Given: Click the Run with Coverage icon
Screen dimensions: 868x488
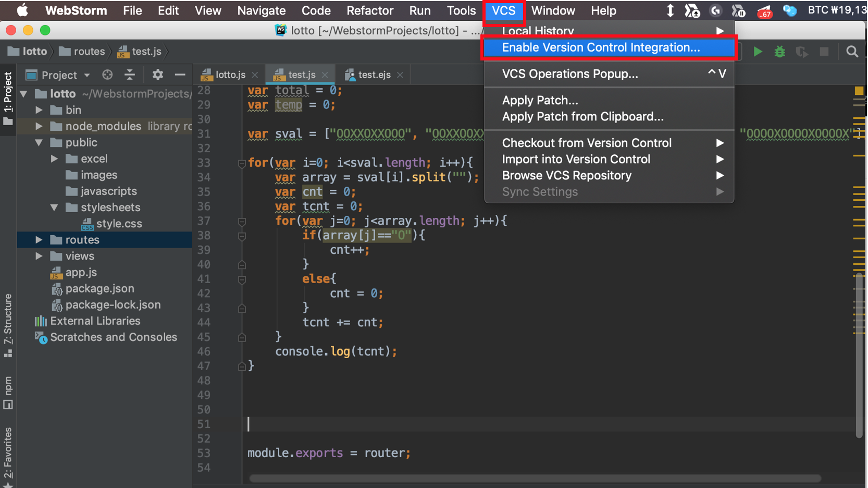Looking at the screenshot, I should 802,52.
